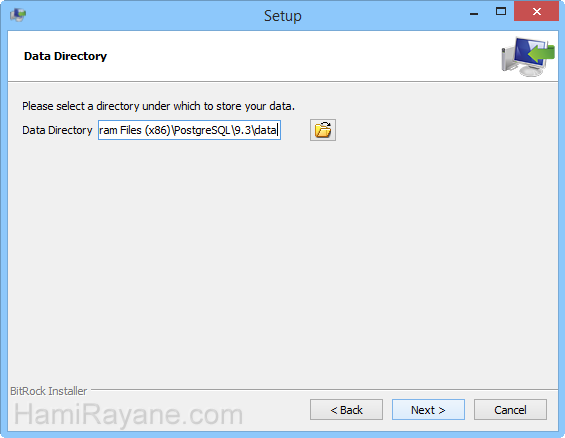The width and height of the screenshot is (565, 438).
Task: Maximize the Setup window
Action: tap(501, 12)
